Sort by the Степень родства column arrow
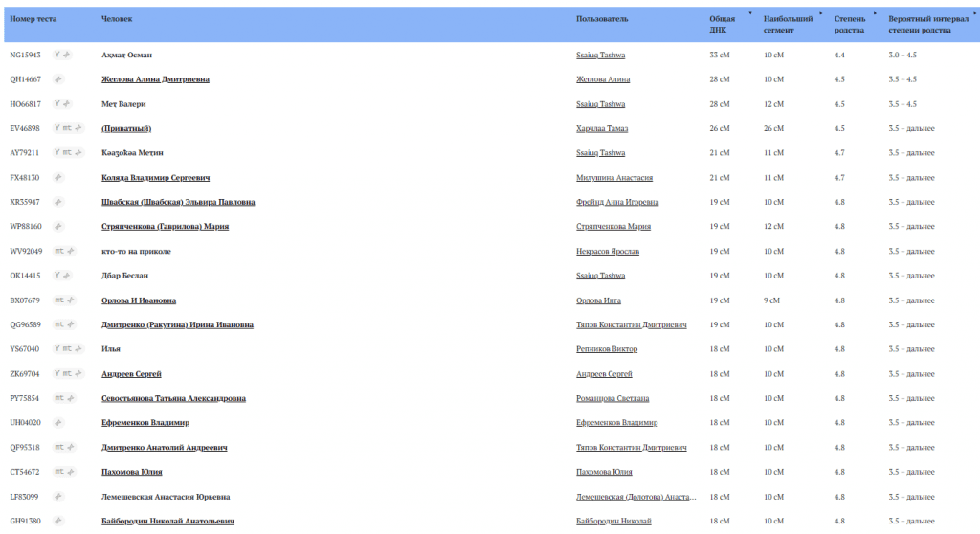Image resolution: width=980 pixels, height=534 pixels. click(x=875, y=13)
